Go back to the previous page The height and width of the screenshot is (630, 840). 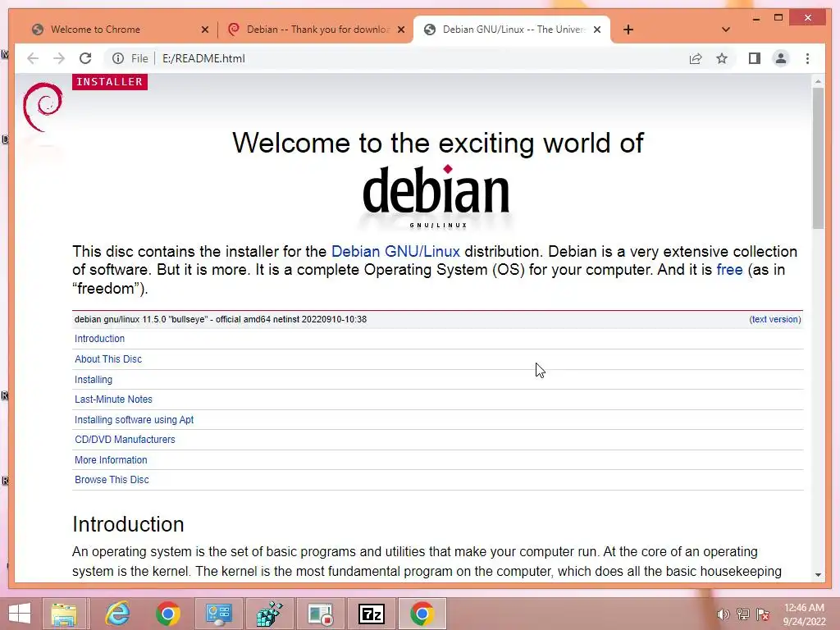point(33,58)
